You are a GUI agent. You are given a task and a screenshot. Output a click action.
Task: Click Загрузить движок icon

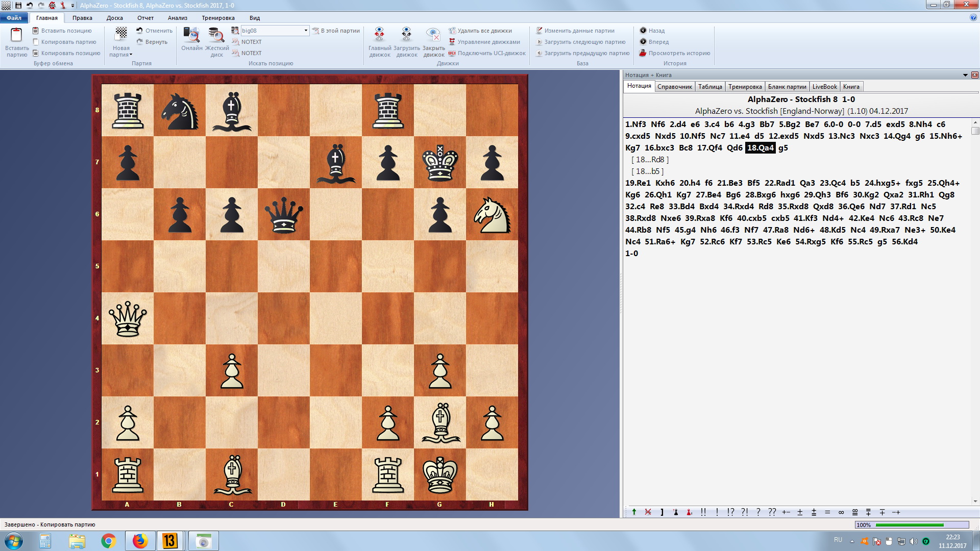click(x=406, y=35)
